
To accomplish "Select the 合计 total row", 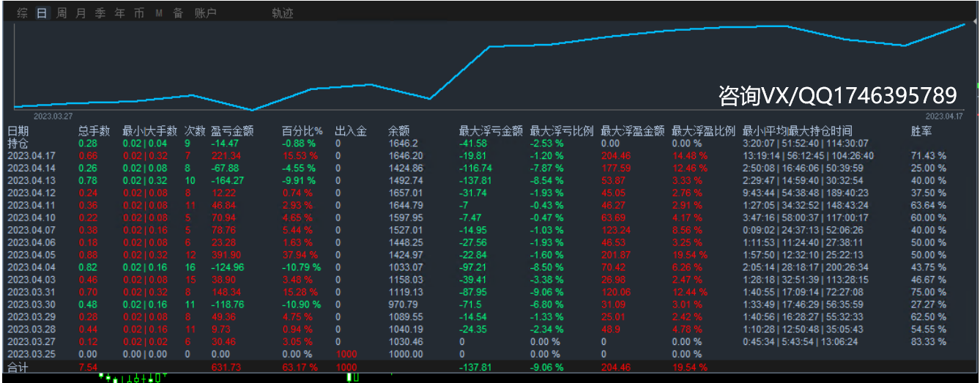I will point(18,367).
